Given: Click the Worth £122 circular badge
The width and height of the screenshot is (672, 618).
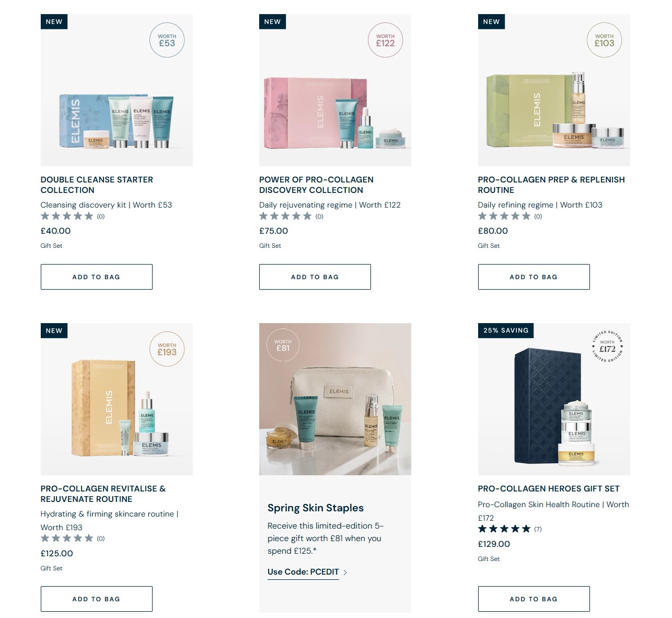Looking at the screenshot, I should (x=385, y=40).
